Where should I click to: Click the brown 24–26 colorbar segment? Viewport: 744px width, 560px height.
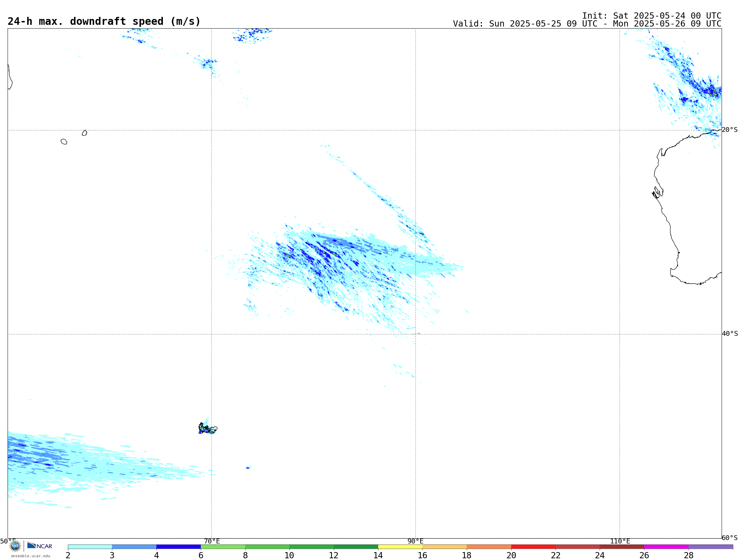pyautogui.click(x=622, y=547)
